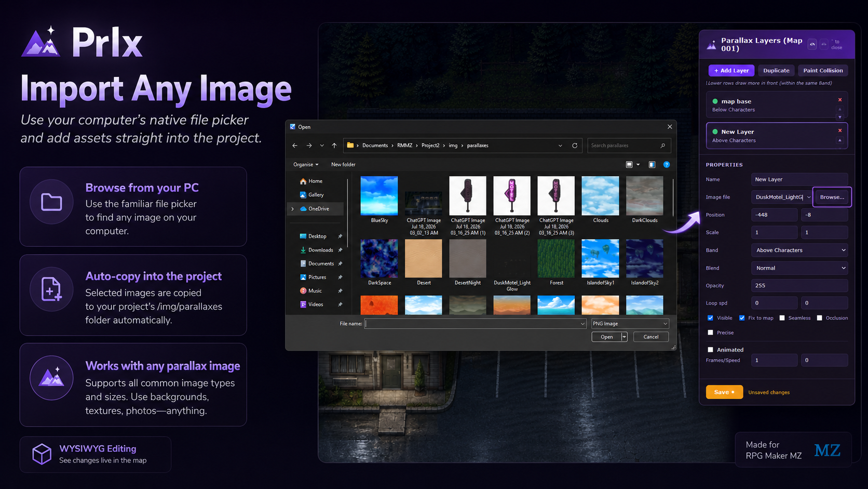
Task: Open the Band dropdown
Action: (799, 250)
